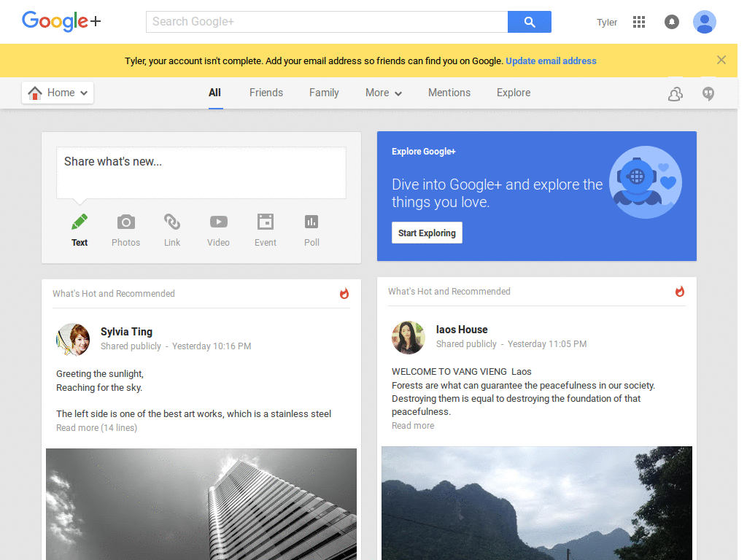Check notifications via the bell icon
Image resolution: width=747 pixels, height=560 pixels.
pos(671,22)
